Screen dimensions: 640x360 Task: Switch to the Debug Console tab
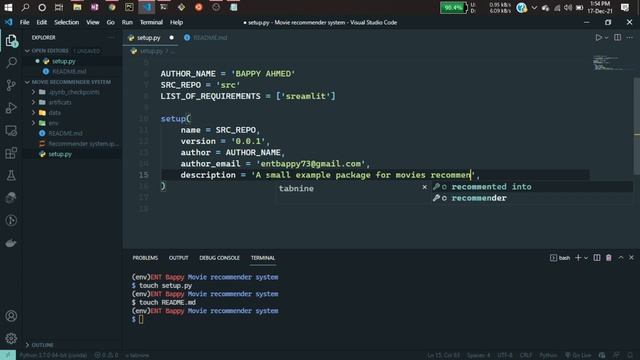tap(219, 258)
